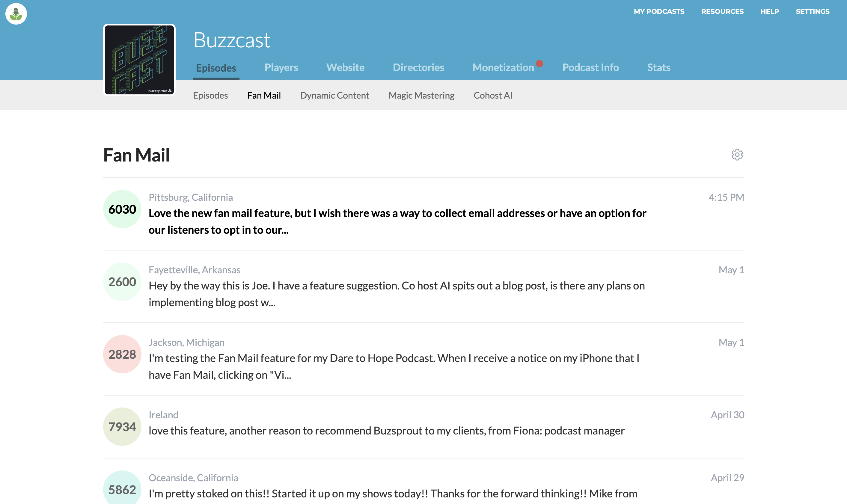Open the RESOURCES menu
The image size is (847, 504).
click(x=722, y=11)
